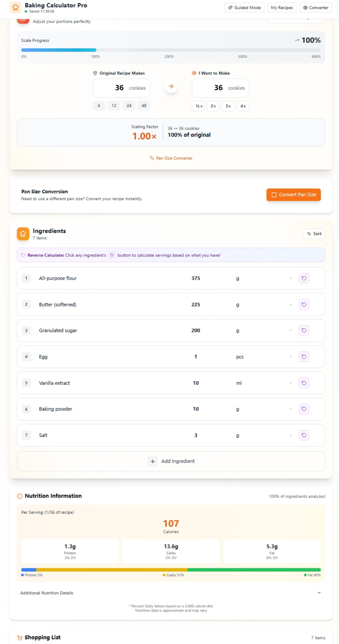This screenshot has width=339, height=644.
Task: Open the Sort ingredients menu
Action: click(x=314, y=234)
